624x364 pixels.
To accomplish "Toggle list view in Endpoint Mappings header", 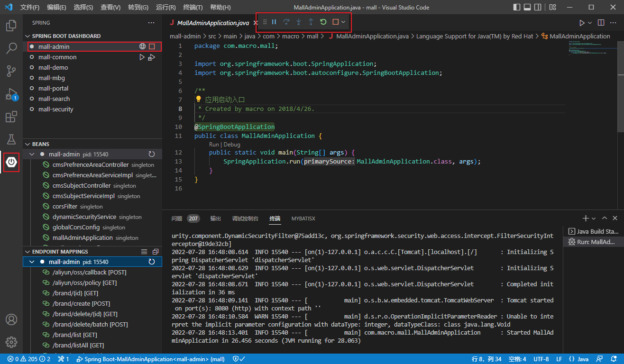I will (x=145, y=252).
